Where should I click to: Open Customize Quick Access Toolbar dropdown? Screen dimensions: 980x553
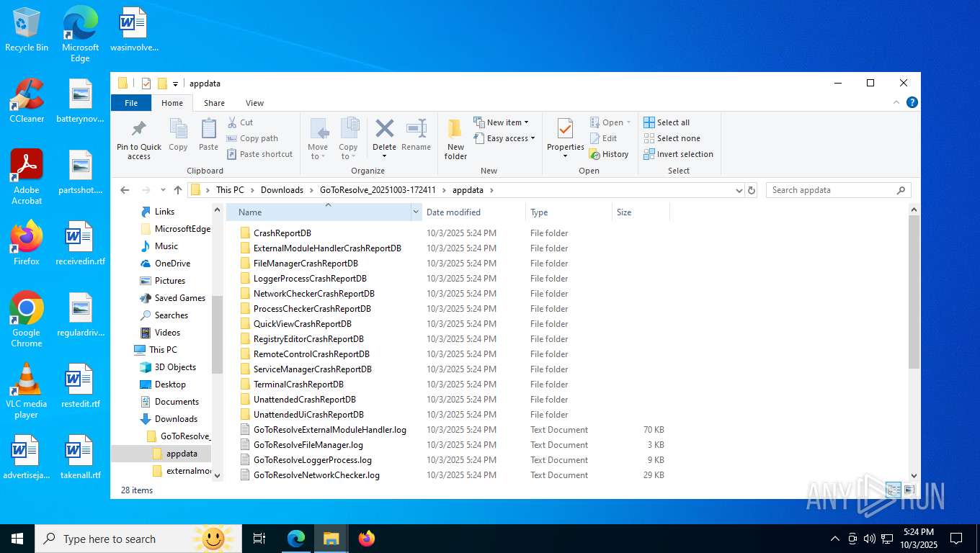tap(175, 84)
